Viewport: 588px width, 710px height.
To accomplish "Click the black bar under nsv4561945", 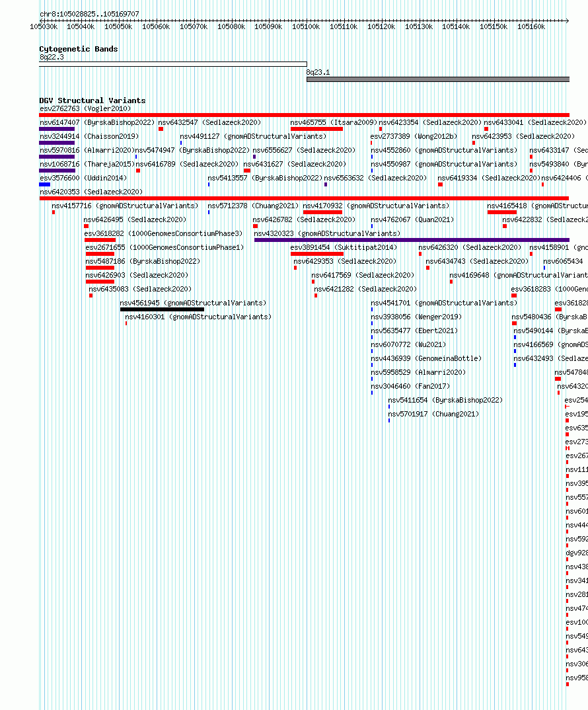I will pyautogui.click(x=162, y=310).
